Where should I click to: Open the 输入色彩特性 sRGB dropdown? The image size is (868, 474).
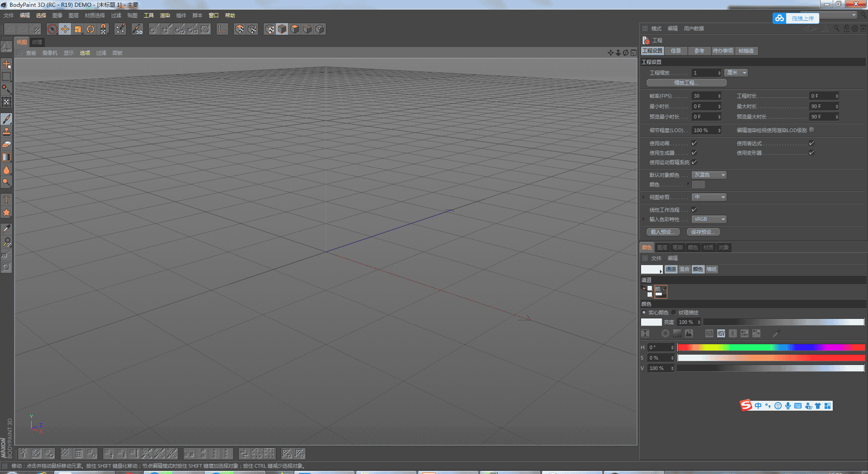709,219
